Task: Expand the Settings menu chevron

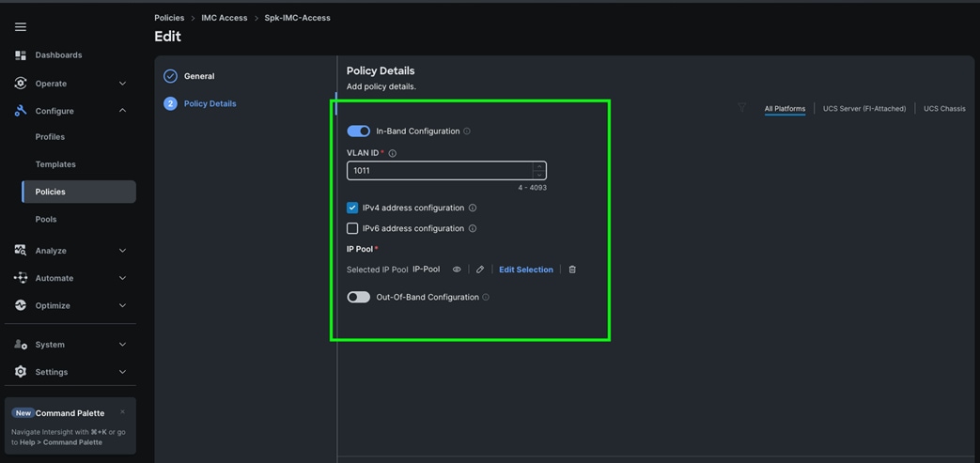Action: pos(122,372)
